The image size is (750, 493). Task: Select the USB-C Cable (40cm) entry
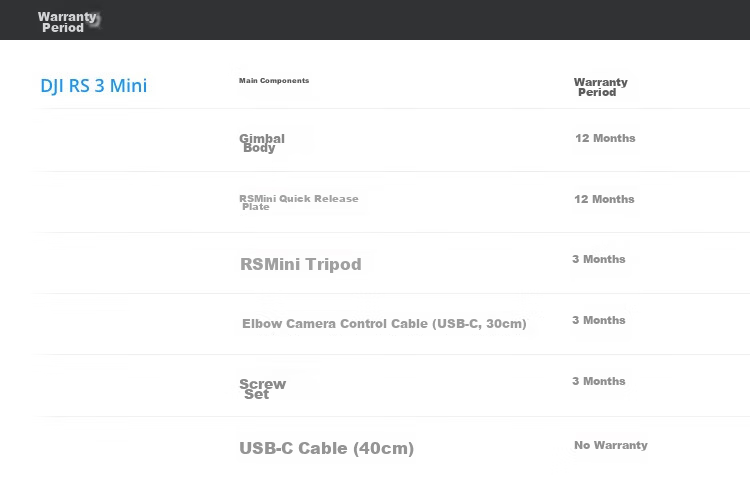coord(326,449)
